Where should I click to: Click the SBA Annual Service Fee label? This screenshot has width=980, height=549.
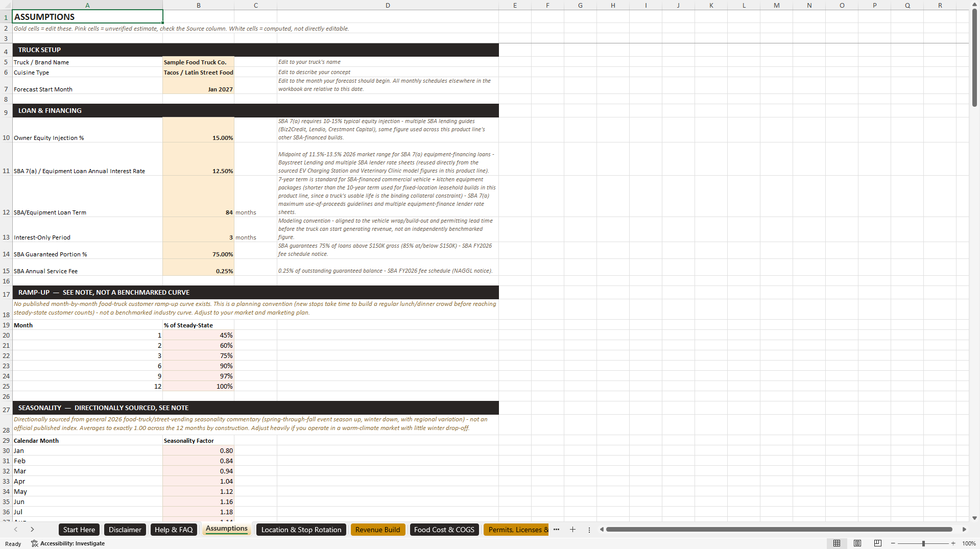pyautogui.click(x=45, y=271)
